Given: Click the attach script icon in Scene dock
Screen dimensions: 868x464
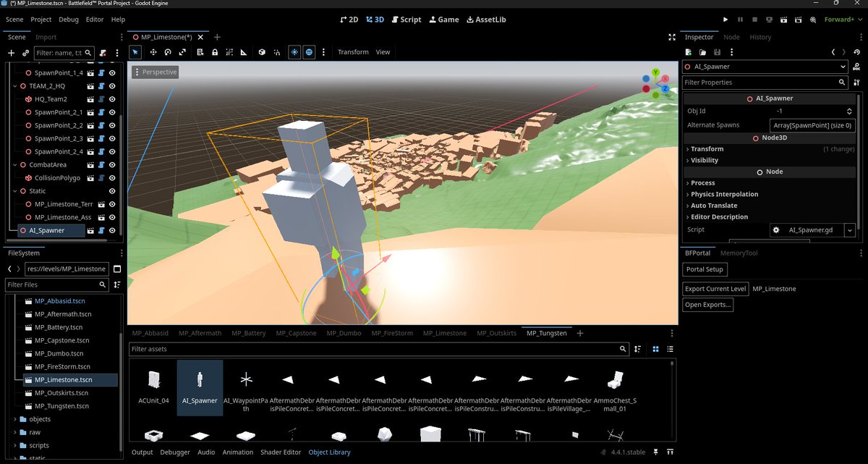Looking at the screenshot, I should [103, 53].
